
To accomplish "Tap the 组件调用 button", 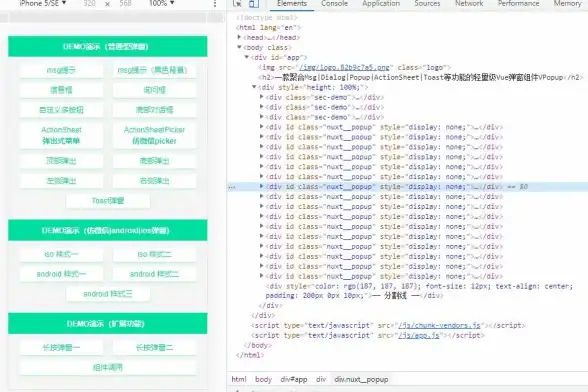I will pos(108,368).
